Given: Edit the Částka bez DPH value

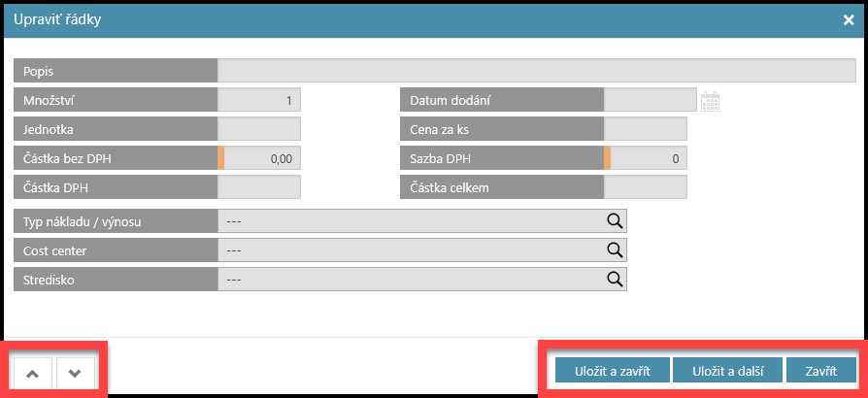Looking at the screenshot, I should 262,158.
